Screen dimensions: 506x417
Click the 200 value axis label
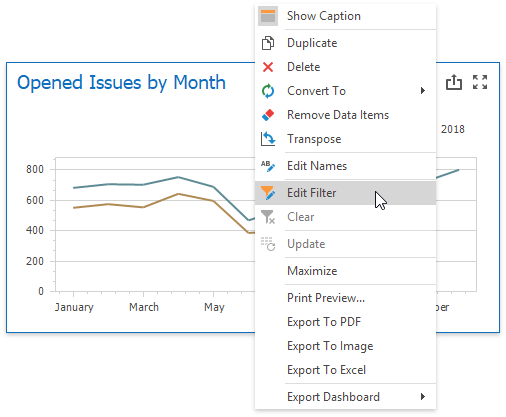(x=35, y=261)
